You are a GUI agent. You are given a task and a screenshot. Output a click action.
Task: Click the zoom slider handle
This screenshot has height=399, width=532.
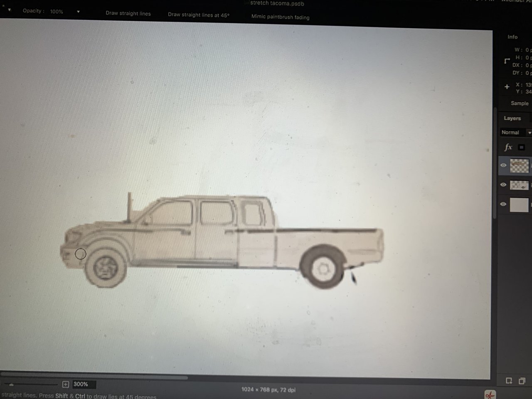coord(11,384)
